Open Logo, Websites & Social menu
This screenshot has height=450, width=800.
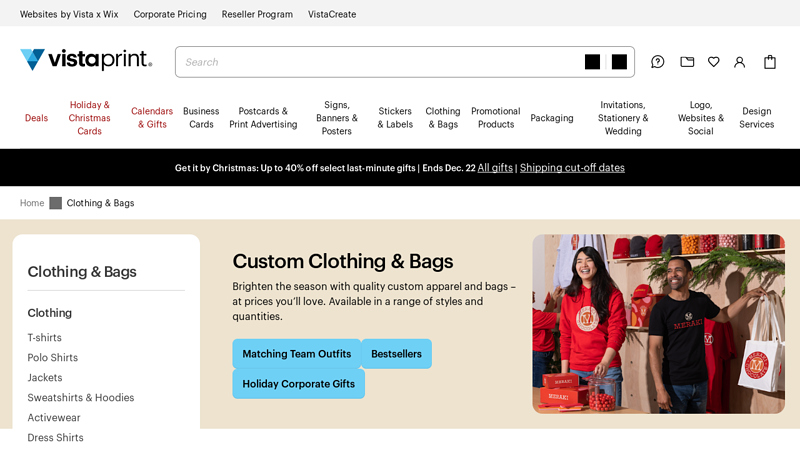[x=701, y=118]
